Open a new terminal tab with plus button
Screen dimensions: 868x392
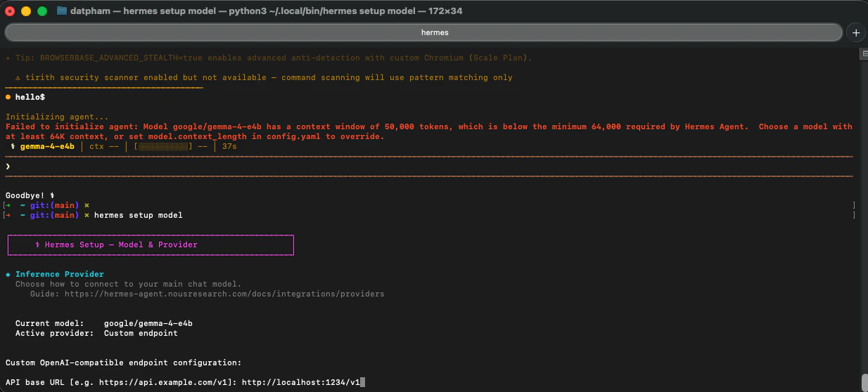click(856, 32)
